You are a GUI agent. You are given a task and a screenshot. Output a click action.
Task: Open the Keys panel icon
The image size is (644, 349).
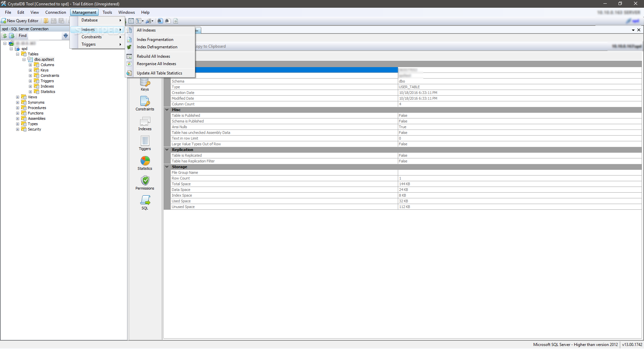[145, 84]
